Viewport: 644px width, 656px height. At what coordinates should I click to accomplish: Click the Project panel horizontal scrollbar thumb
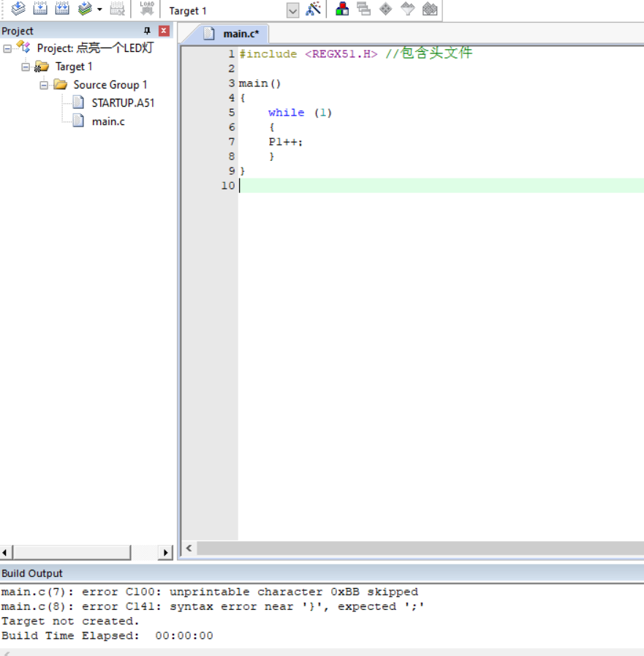[72, 553]
